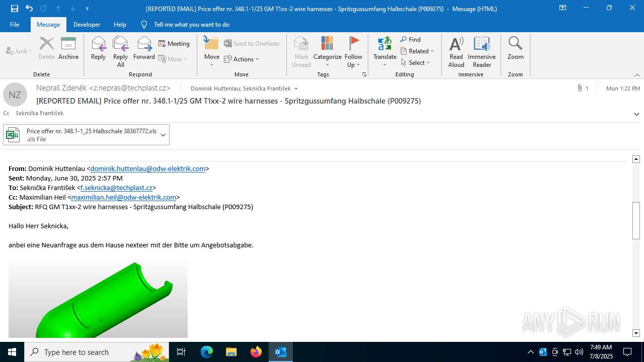Go to next item with the down arrow
This screenshot has height=362, width=644.
pyautogui.click(x=73, y=9)
